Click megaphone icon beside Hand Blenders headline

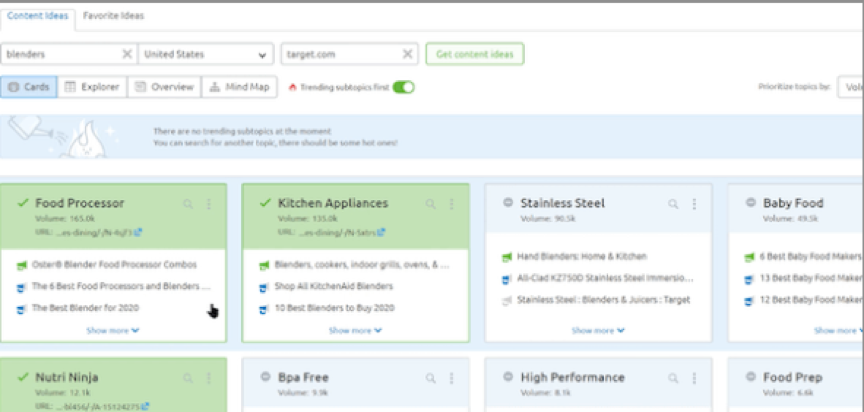point(507,257)
